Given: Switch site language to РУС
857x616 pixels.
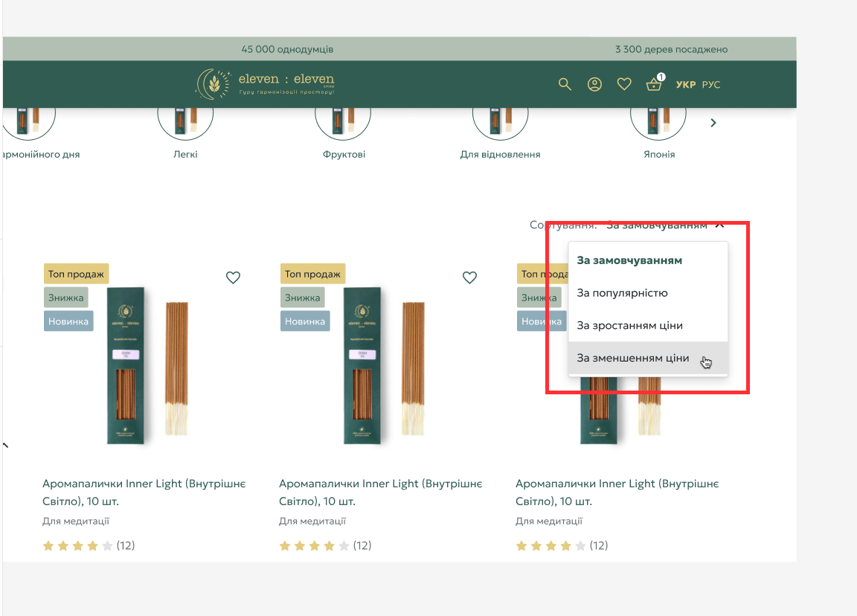Looking at the screenshot, I should (x=711, y=85).
